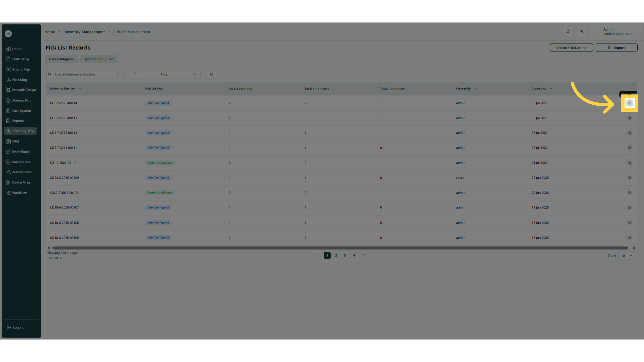This screenshot has width=644, height=362.
Task: View details for UD18-6-2025-00106
Action: pyautogui.click(x=630, y=223)
